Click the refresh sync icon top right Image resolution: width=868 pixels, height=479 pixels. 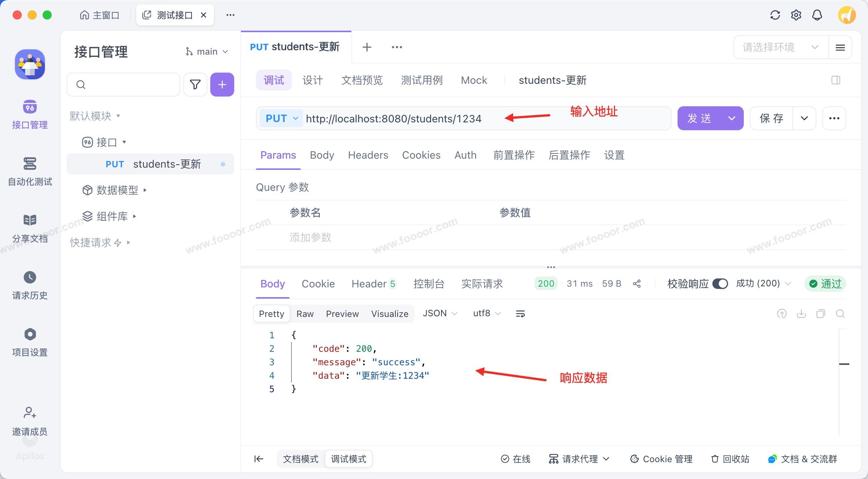(775, 15)
